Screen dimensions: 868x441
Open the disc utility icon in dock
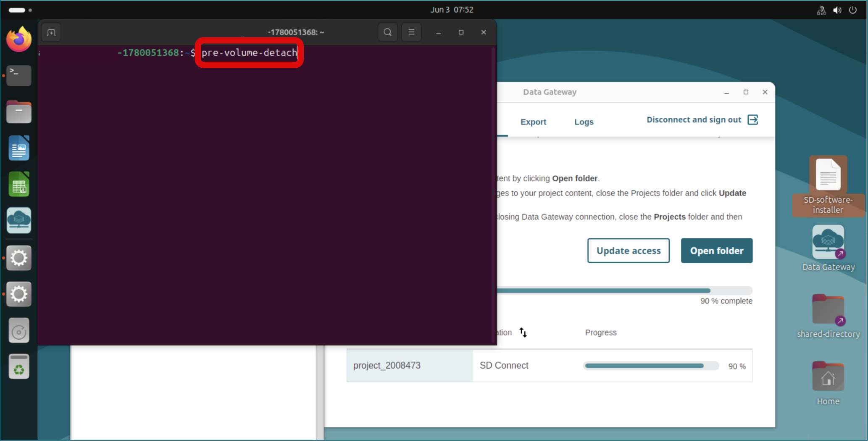(19, 331)
